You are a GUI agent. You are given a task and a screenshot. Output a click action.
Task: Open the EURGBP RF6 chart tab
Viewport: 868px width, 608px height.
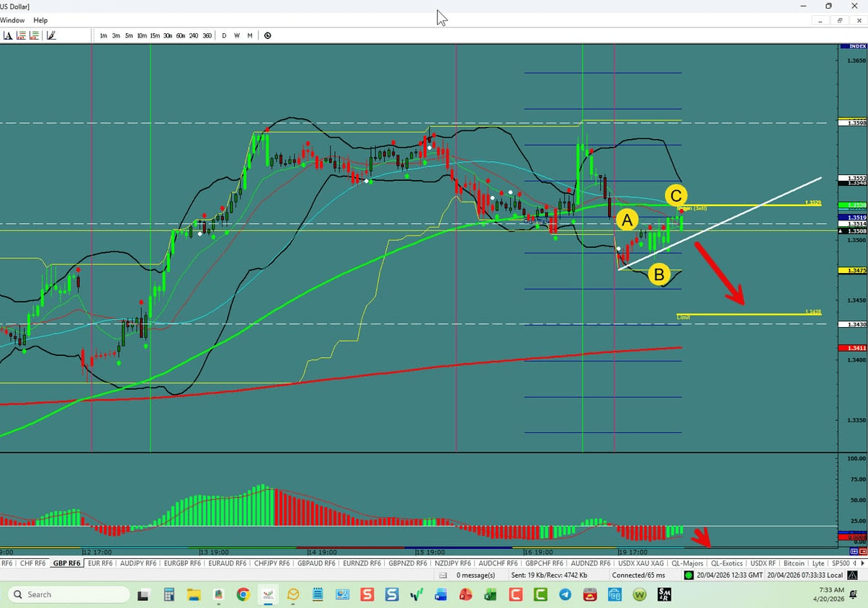coord(183,563)
